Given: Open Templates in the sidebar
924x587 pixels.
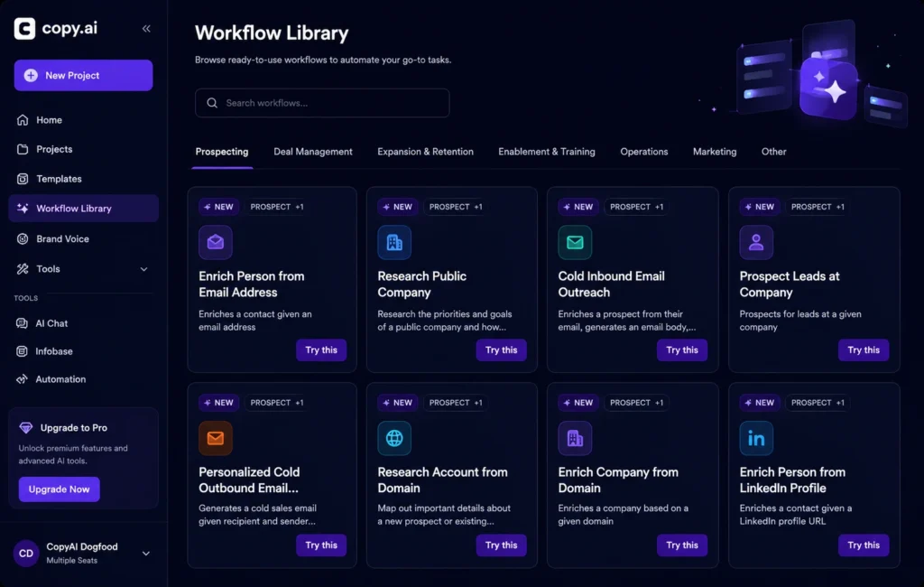Looking at the screenshot, I should pyautogui.click(x=84, y=179).
